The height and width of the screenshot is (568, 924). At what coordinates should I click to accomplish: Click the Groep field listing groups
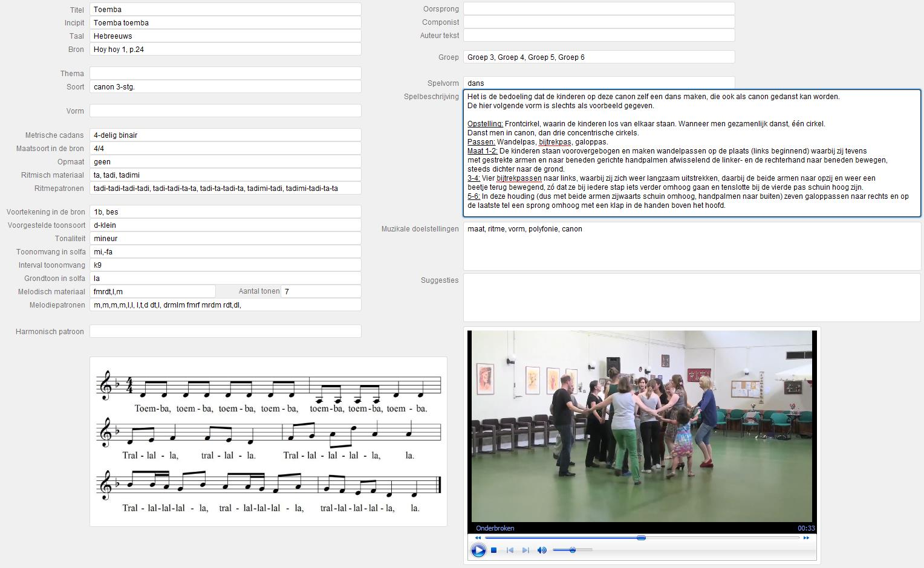[x=599, y=57]
